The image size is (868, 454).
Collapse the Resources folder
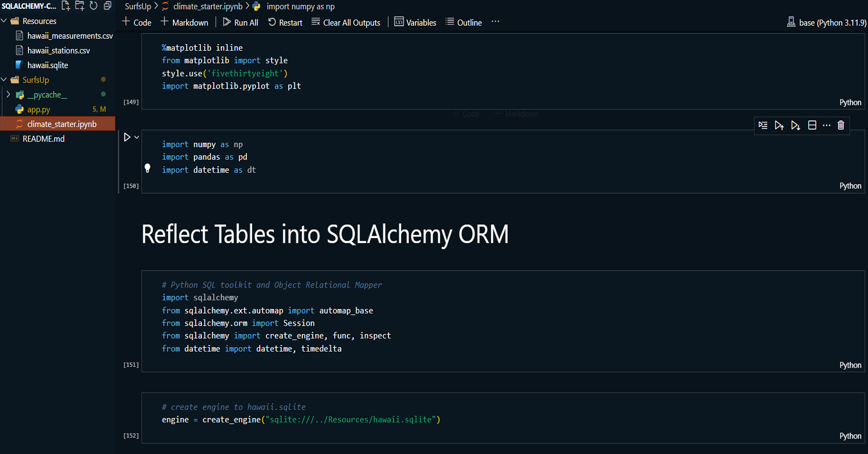5,21
